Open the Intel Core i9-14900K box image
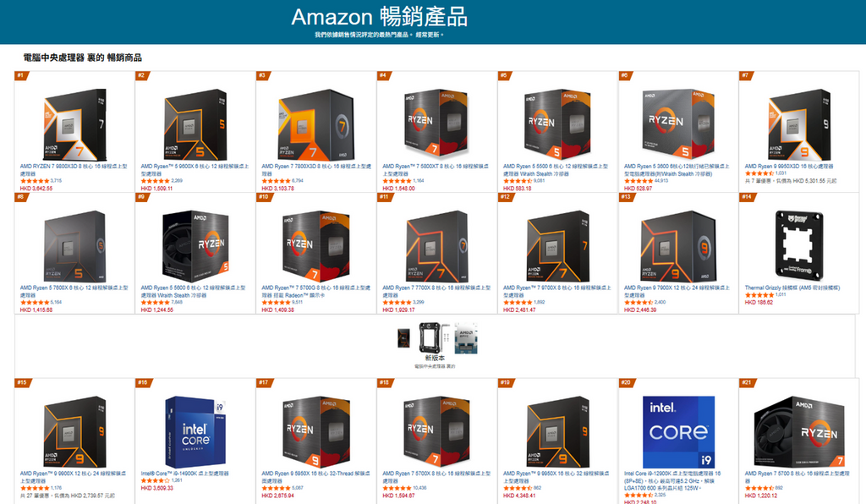Viewport: 866px width, 504px height. tap(195, 431)
